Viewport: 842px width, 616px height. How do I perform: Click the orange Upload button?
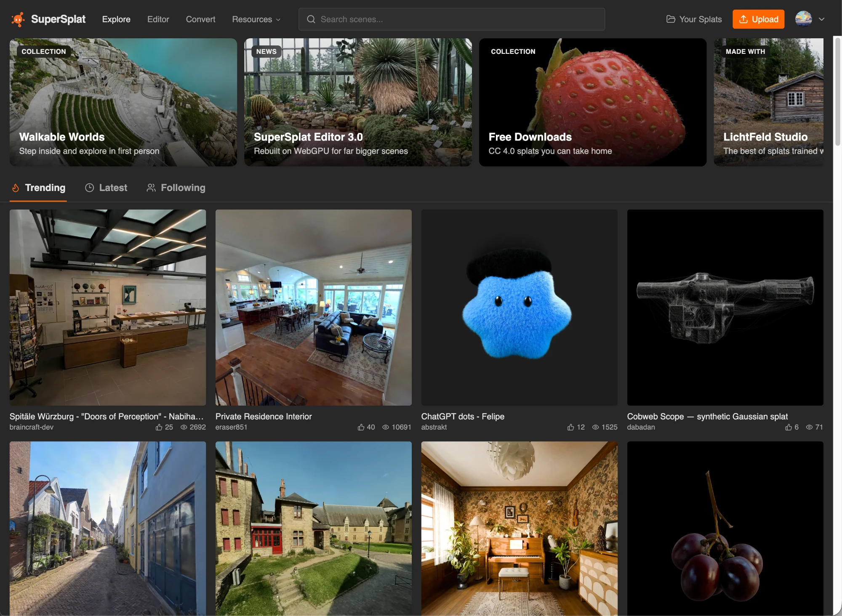[758, 19]
